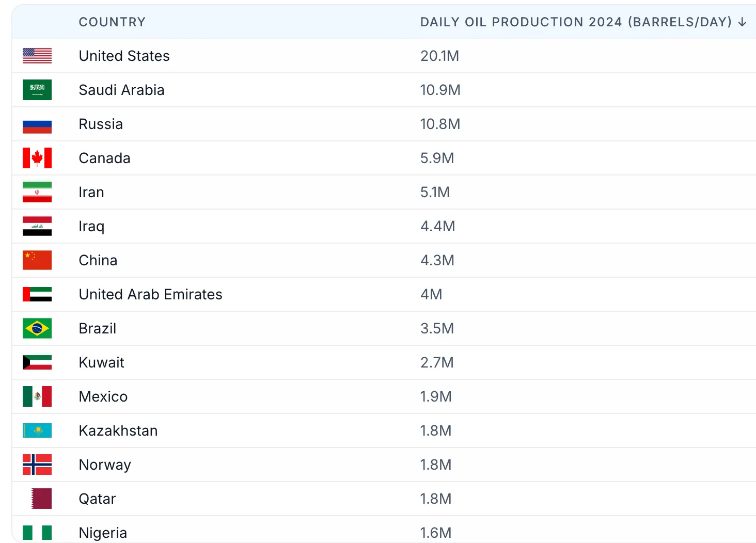
Task: Click the Norway flag icon
Action: coord(37,465)
